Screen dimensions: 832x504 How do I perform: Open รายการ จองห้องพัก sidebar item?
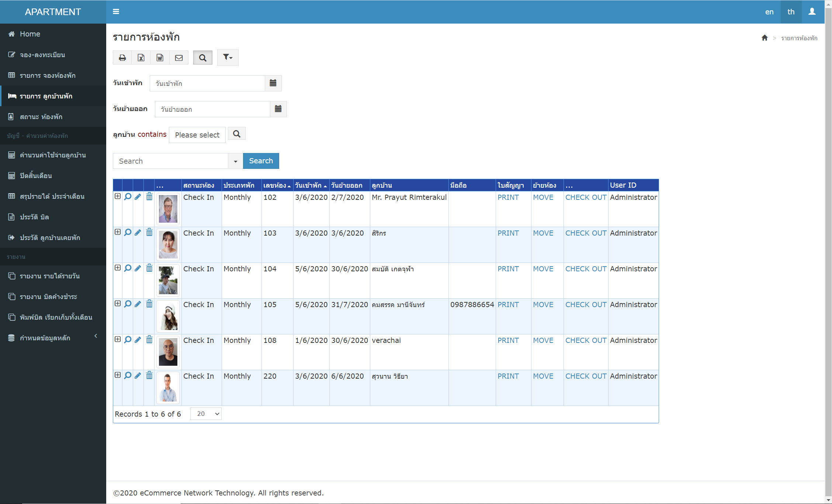53,75
